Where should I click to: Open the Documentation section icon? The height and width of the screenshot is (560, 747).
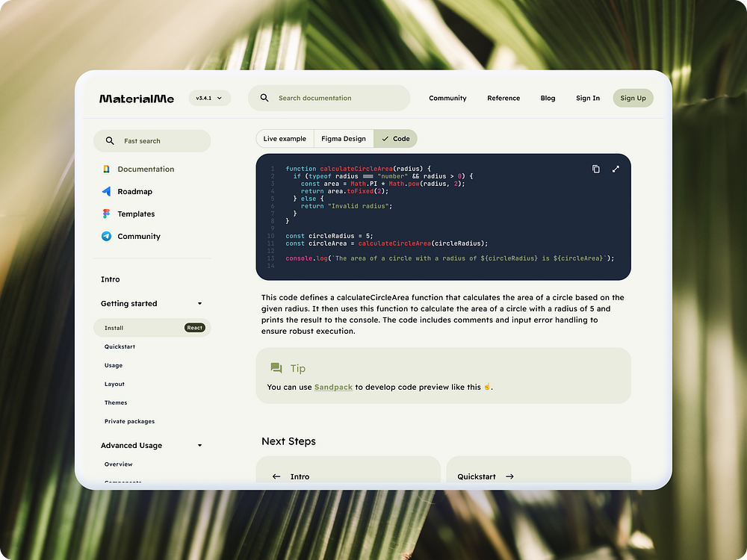(107, 169)
